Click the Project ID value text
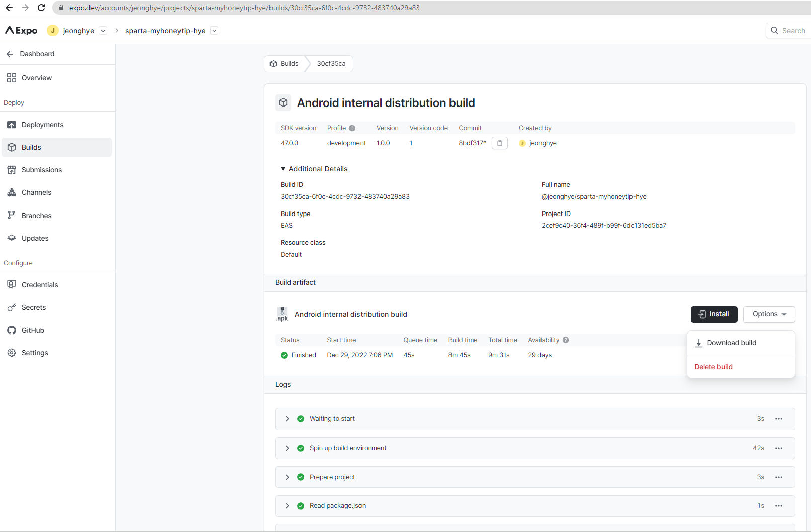811x532 pixels. (604, 226)
